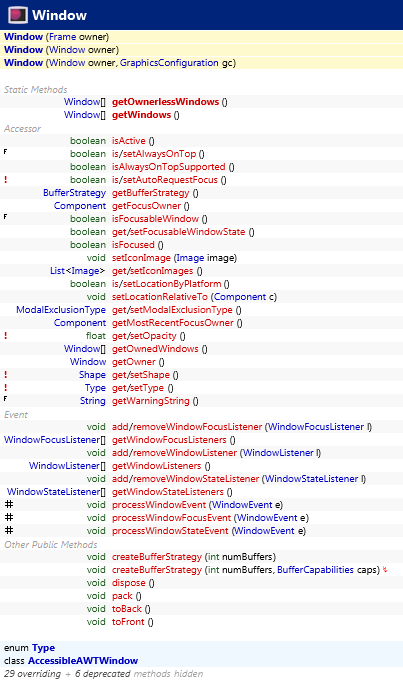Open getFocusOwner method

[146, 206]
